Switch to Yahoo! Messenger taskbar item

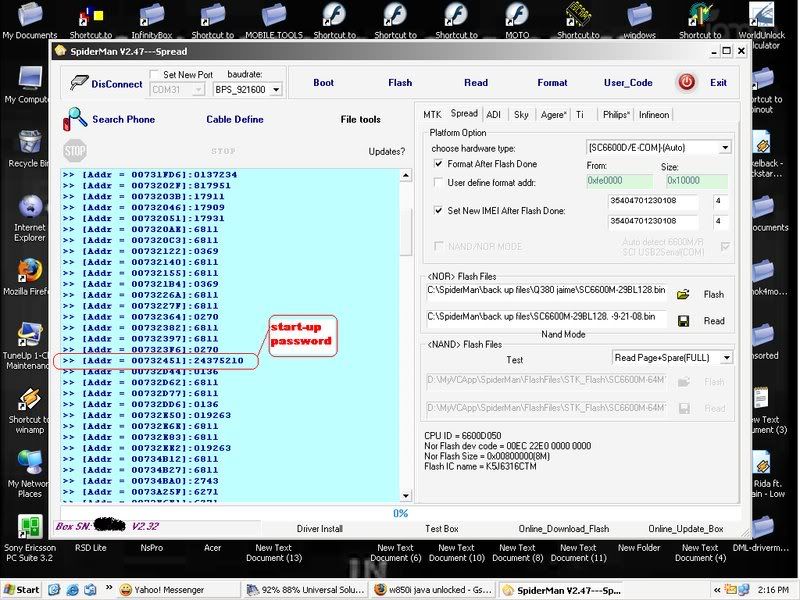point(177,590)
